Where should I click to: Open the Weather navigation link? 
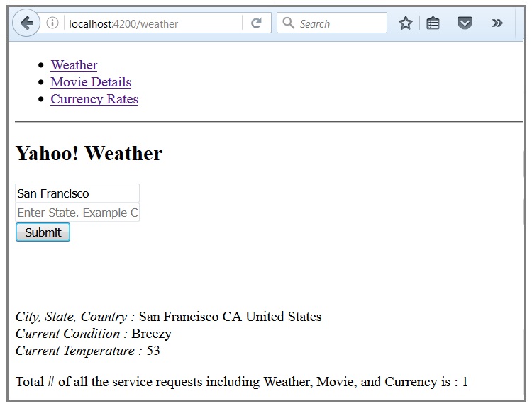pos(74,64)
